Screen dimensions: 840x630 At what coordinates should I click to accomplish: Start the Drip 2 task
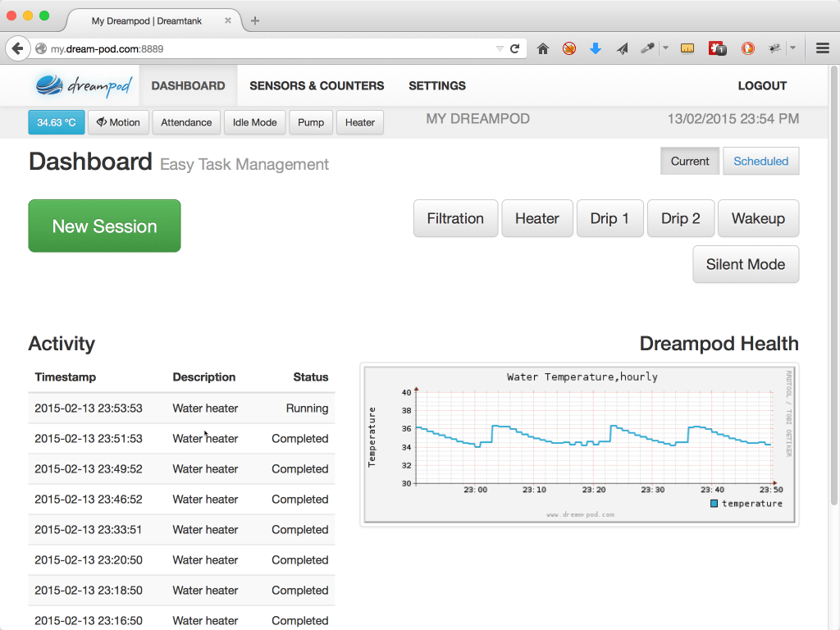coord(681,218)
